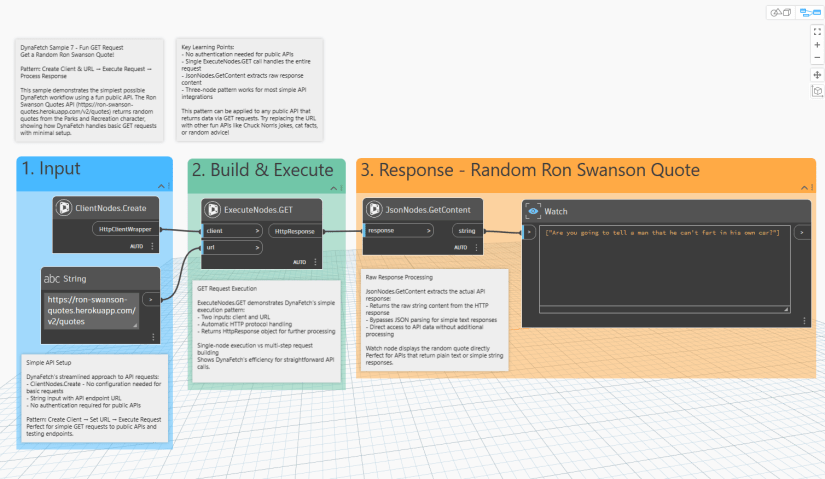Activate the pan mode icon
Image resolution: width=825 pixels, height=479 pixels.
point(817,75)
